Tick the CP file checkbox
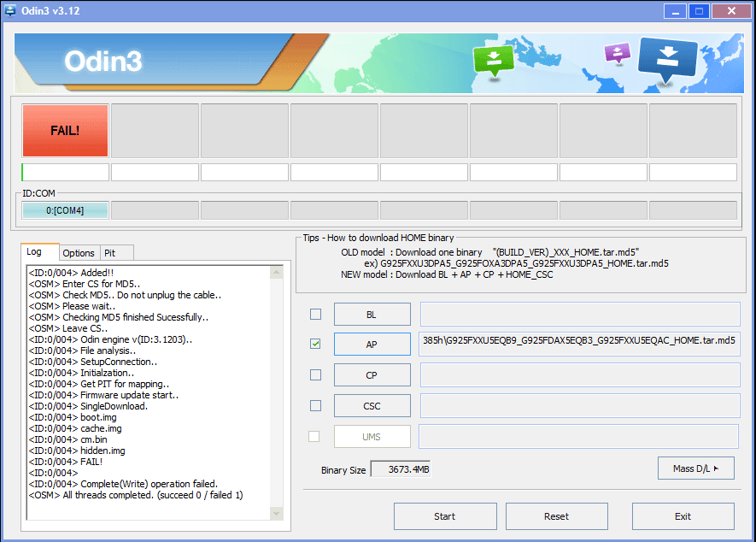The height and width of the screenshot is (542, 756). tap(315, 374)
